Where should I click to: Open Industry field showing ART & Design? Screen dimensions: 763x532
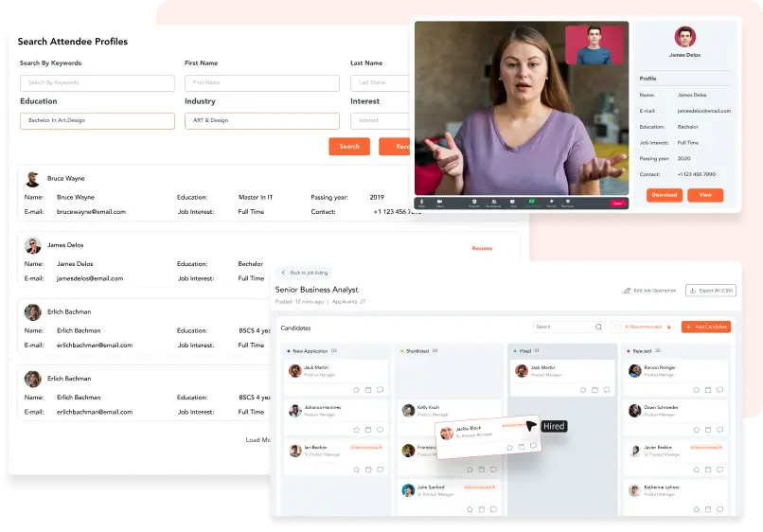click(x=262, y=121)
